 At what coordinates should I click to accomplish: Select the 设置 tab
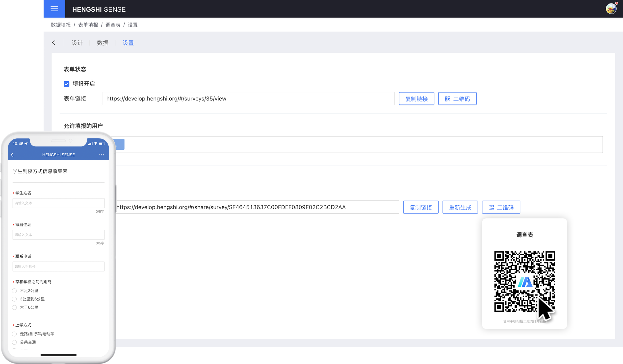(x=128, y=43)
